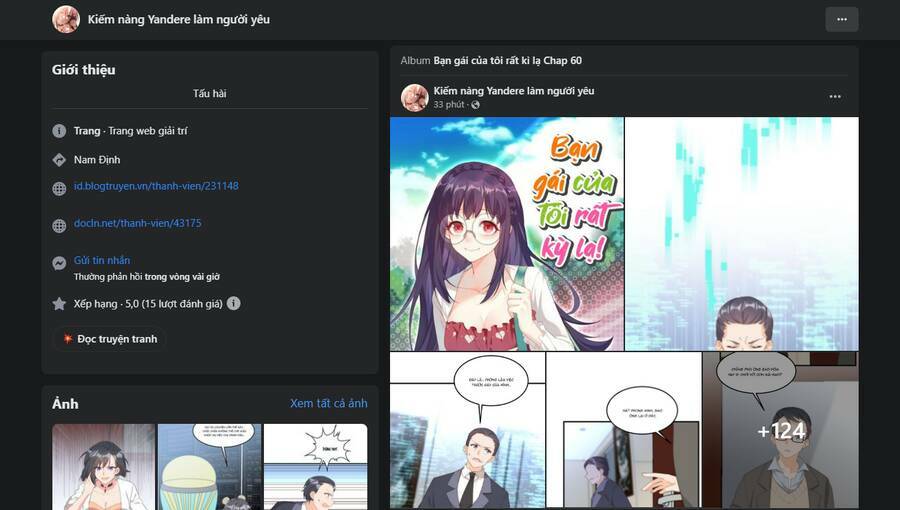Click the info icon beside Trang
900x510 pixels.
[x=59, y=131]
